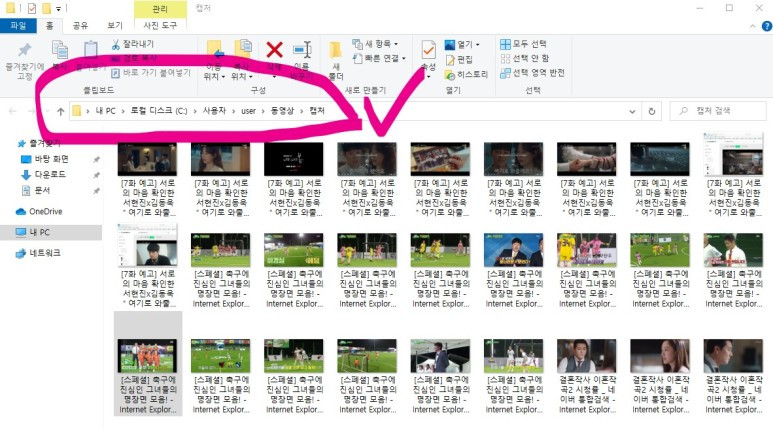Click 동영상 in the address breadcrumb
Viewport: 773px width, 430px height.
(282, 111)
